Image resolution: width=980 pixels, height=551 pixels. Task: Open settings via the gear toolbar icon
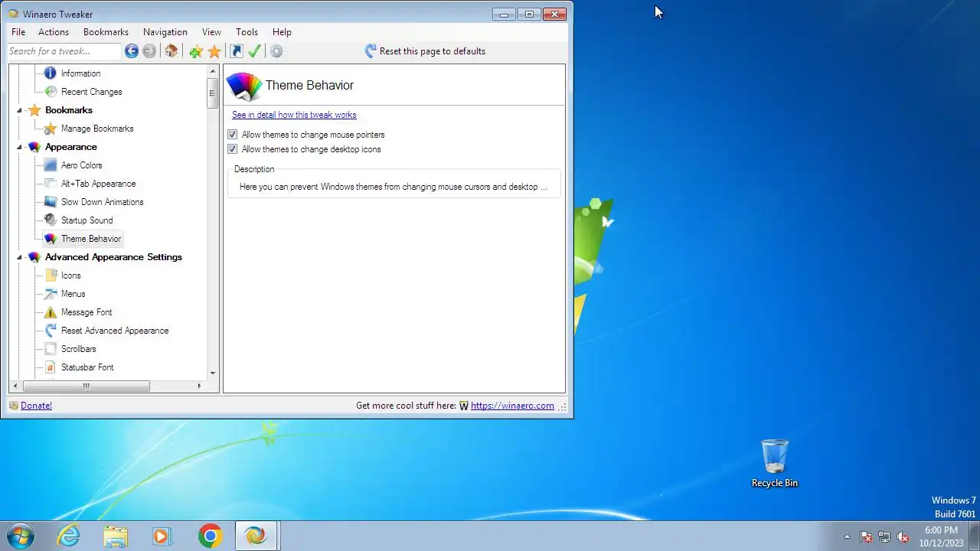point(276,51)
